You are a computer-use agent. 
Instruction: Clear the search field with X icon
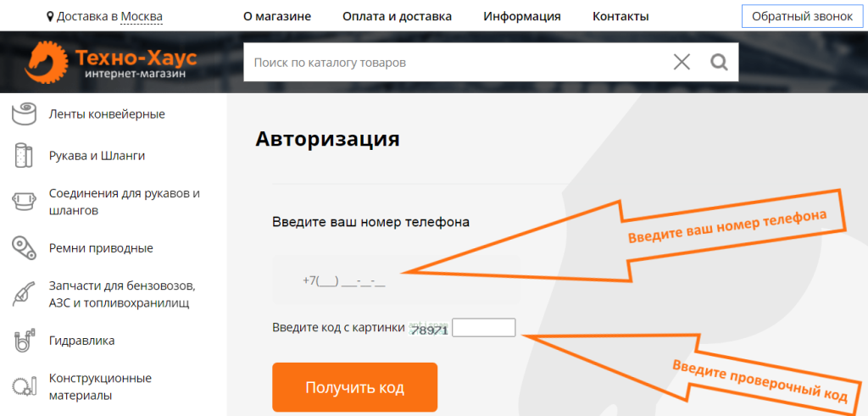pyautogui.click(x=682, y=62)
